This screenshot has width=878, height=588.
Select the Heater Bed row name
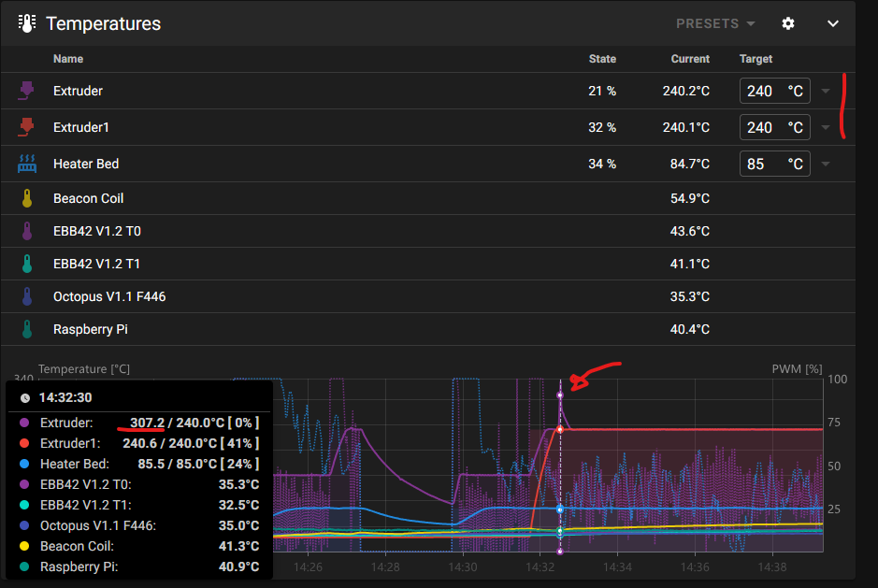(86, 164)
